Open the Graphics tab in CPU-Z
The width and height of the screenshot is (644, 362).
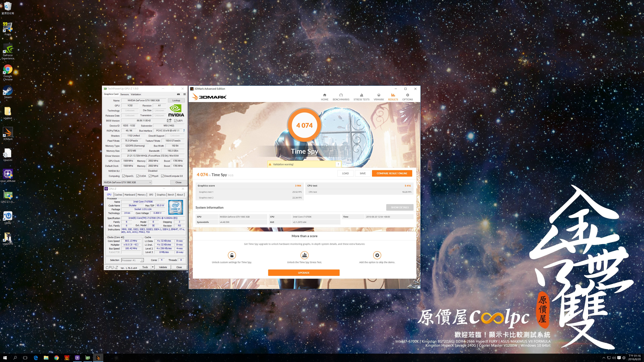click(161, 195)
